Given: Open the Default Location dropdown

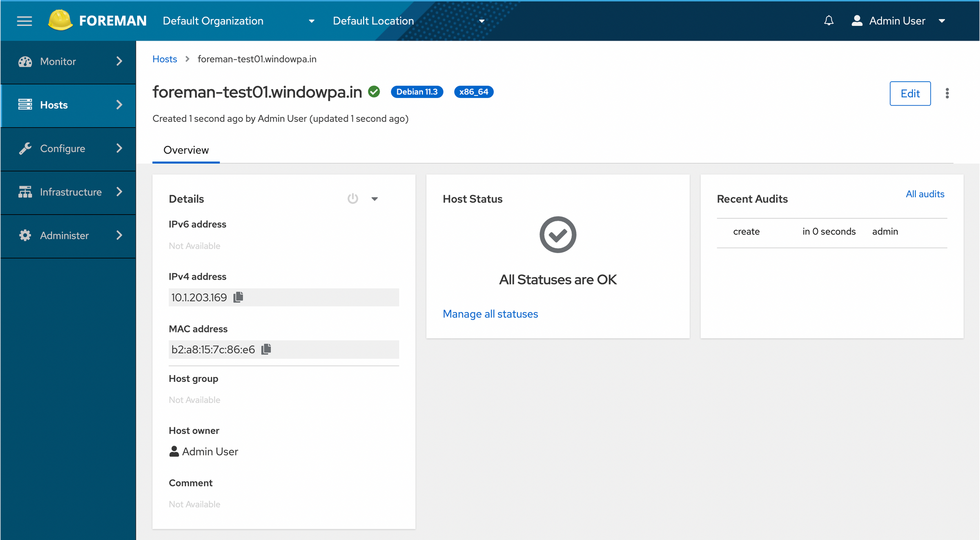Looking at the screenshot, I should (x=408, y=21).
